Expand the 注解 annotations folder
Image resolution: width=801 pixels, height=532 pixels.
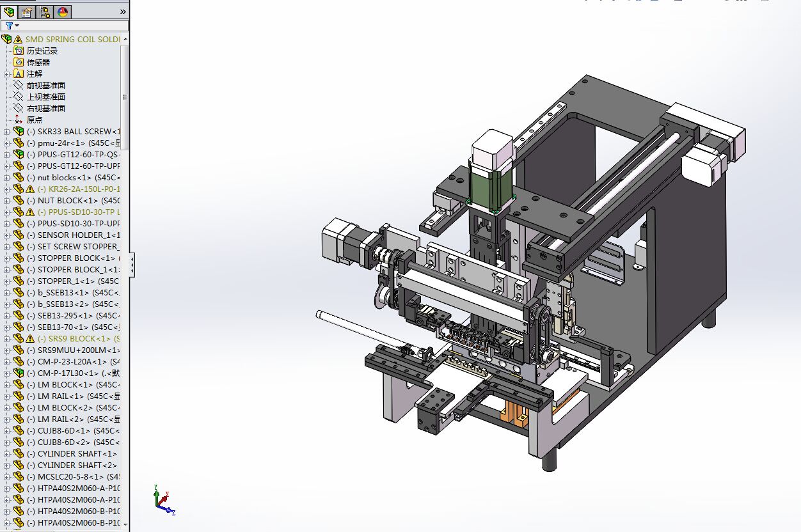coord(7,74)
